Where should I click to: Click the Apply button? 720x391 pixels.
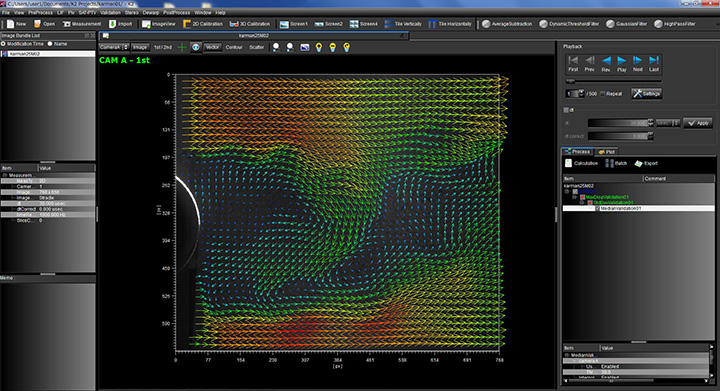coord(698,123)
